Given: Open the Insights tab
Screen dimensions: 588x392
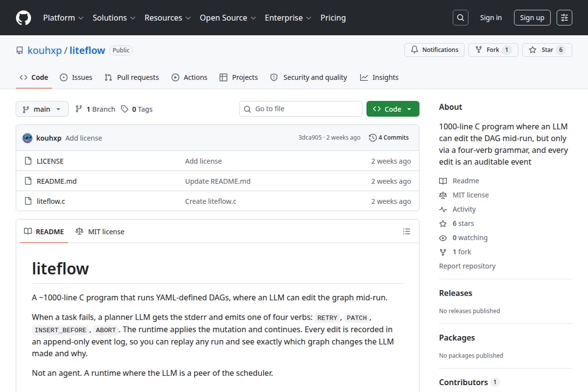Looking at the screenshot, I should point(379,77).
